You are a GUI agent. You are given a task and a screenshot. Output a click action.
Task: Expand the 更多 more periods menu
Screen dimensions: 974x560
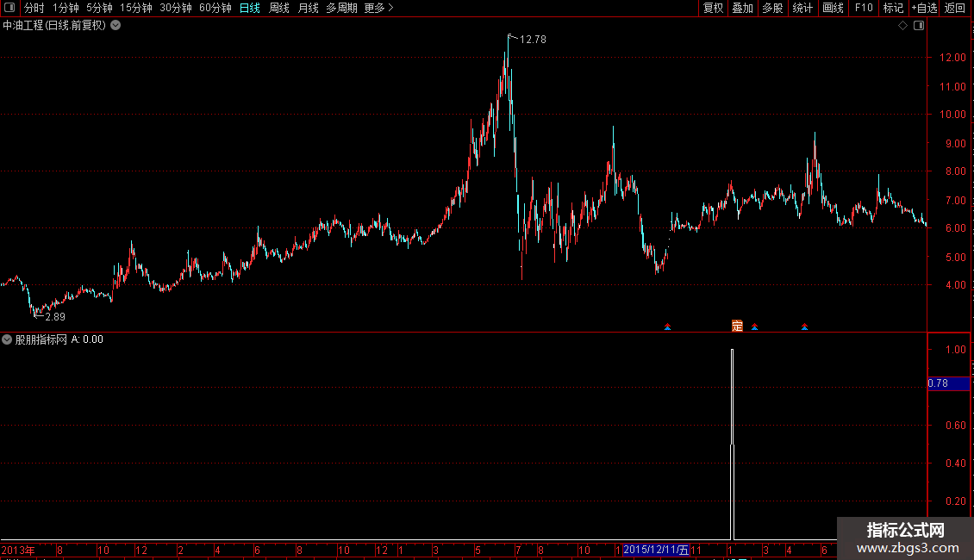click(378, 8)
